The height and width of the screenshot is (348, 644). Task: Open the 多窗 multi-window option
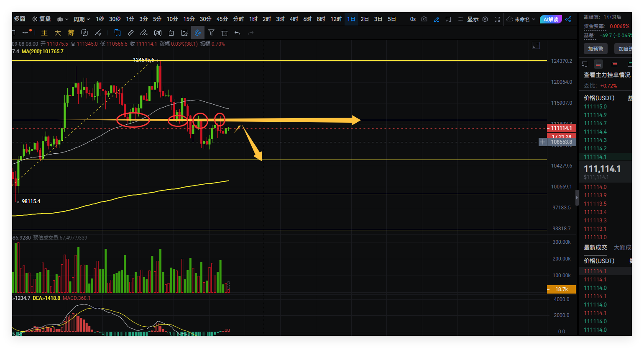pyautogui.click(x=20, y=19)
